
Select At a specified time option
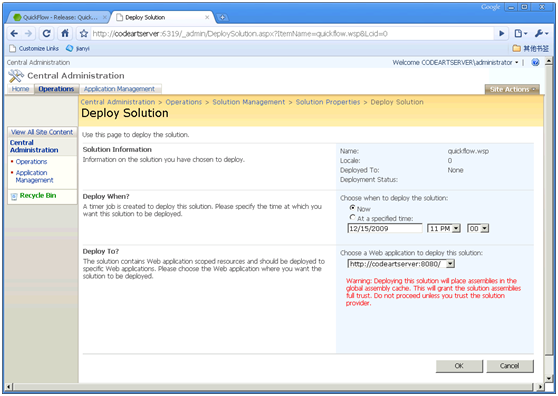352,217
